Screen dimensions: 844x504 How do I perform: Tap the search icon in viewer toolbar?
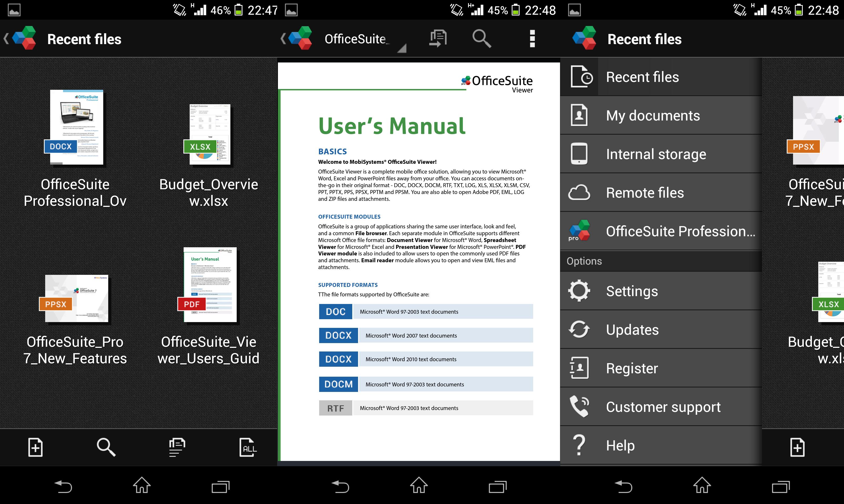click(481, 38)
